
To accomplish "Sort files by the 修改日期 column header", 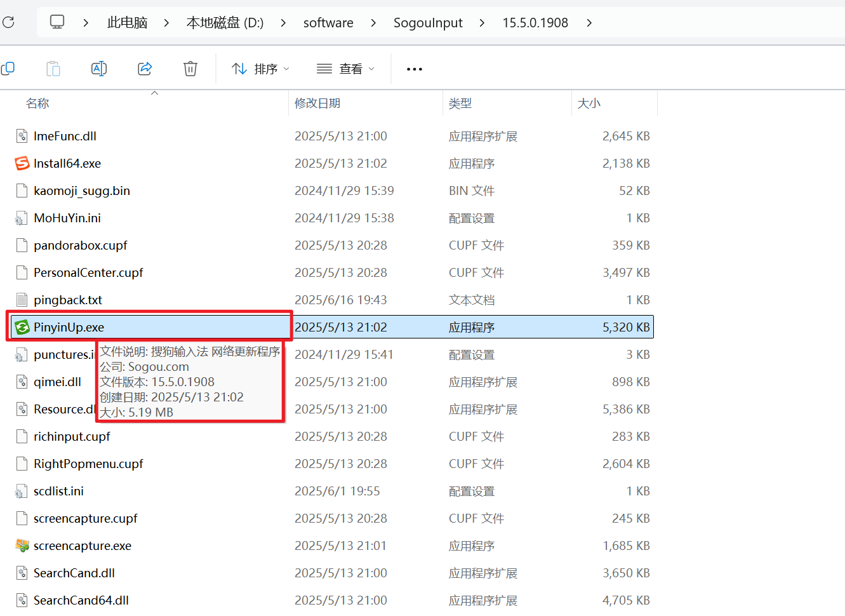I will pos(317,104).
